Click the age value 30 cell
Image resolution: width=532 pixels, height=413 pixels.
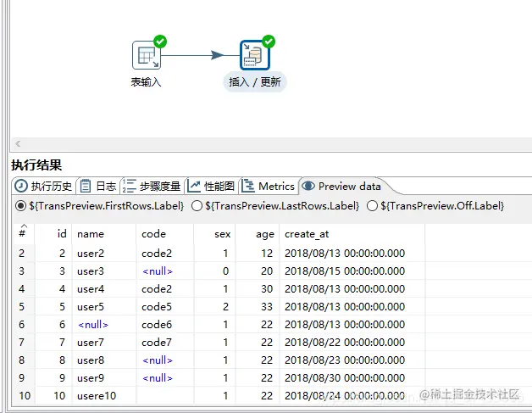(258, 288)
